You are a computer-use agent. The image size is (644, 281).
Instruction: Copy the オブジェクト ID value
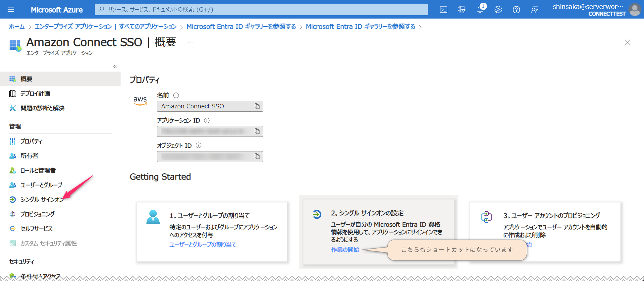click(x=257, y=156)
